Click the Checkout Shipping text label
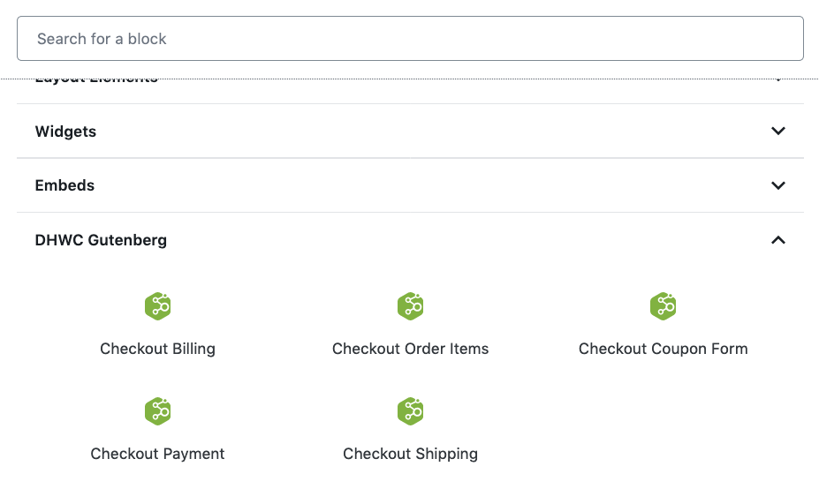The height and width of the screenshot is (504, 819). click(410, 454)
